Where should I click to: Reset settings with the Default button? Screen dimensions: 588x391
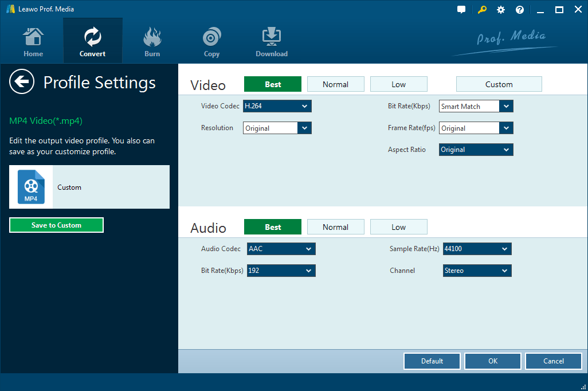pos(432,361)
